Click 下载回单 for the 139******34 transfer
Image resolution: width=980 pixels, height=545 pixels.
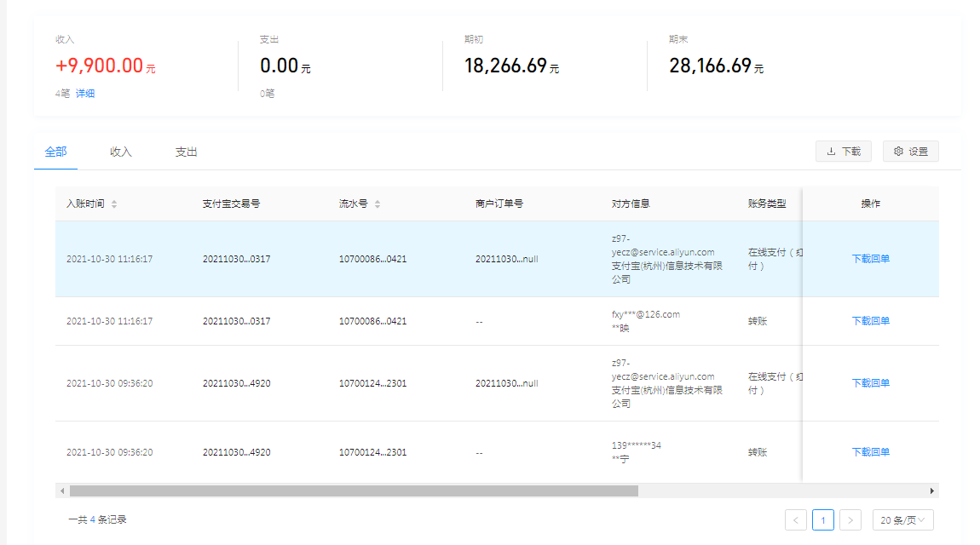(870, 452)
